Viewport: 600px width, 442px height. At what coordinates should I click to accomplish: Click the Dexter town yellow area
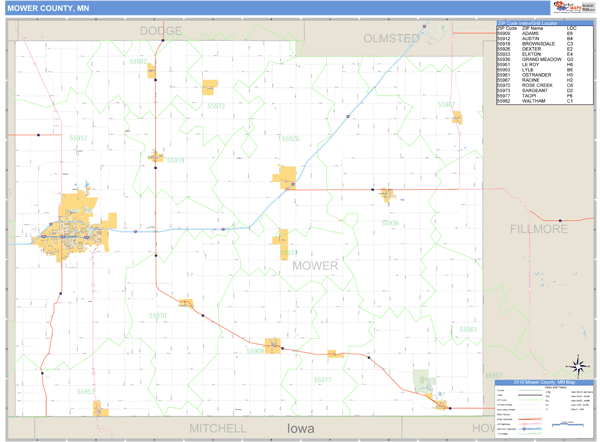coord(285,180)
